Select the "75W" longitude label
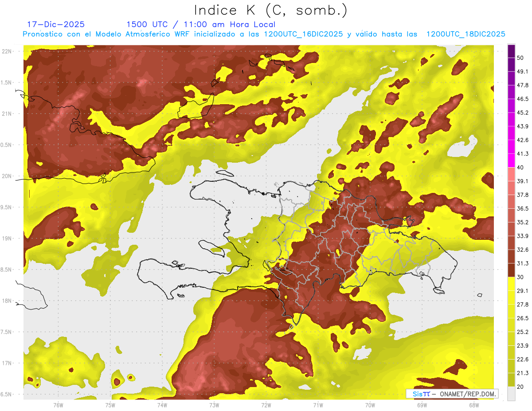This screenshot has width=532, height=411. coord(110,405)
